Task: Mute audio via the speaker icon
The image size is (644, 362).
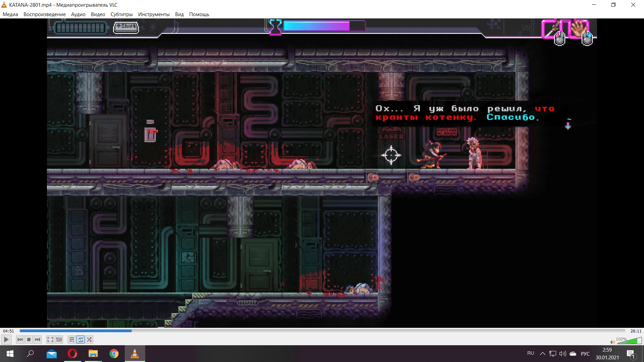Action: pyautogui.click(x=613, y=342)
